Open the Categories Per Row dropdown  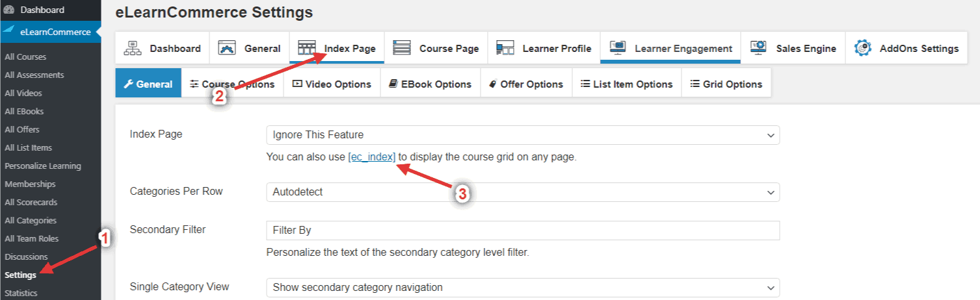coord(523,192)
